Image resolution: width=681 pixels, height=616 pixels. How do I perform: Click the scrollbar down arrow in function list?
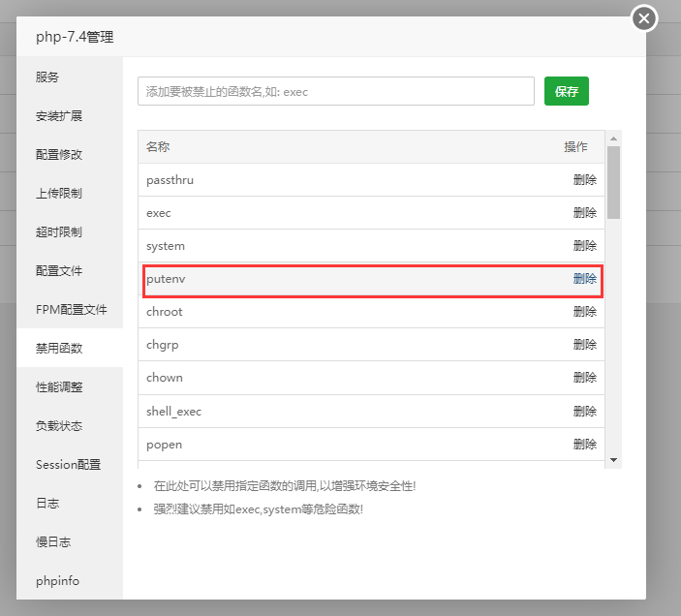613,459
